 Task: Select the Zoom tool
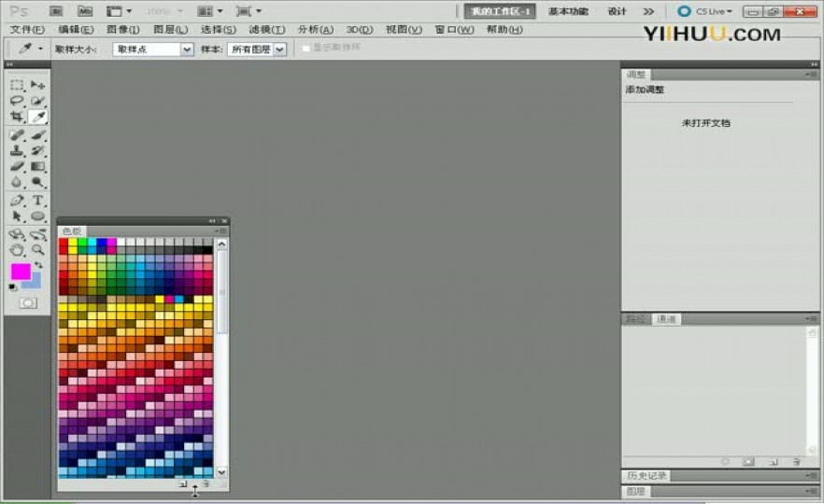coord(37,250)
